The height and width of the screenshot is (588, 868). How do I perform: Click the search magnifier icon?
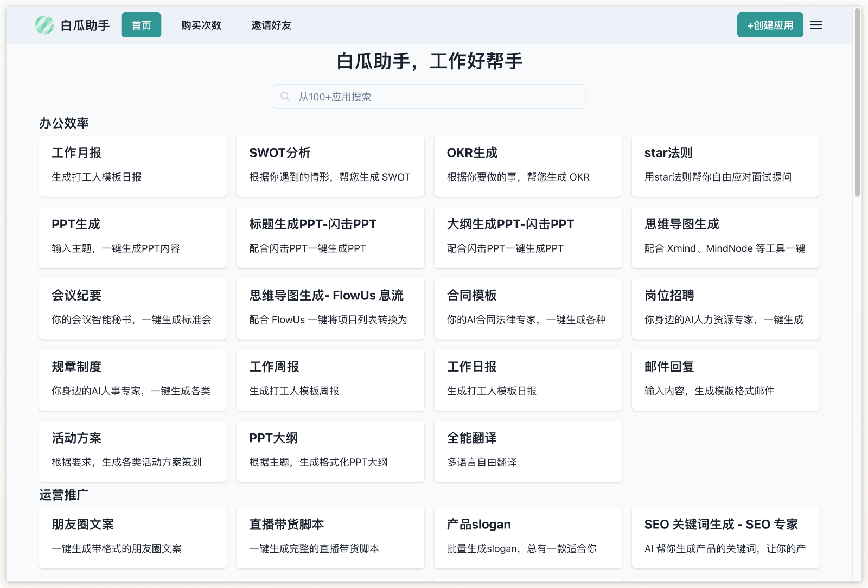coord(285,97)
